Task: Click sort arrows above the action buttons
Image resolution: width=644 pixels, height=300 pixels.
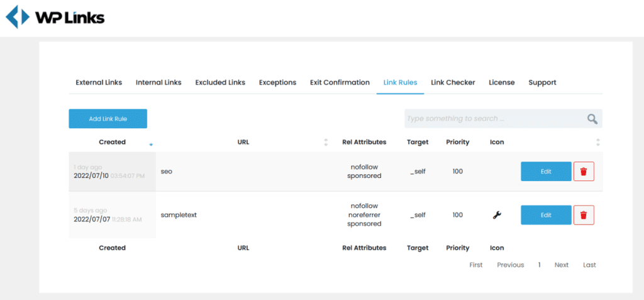Action: [x=598, y=142]
